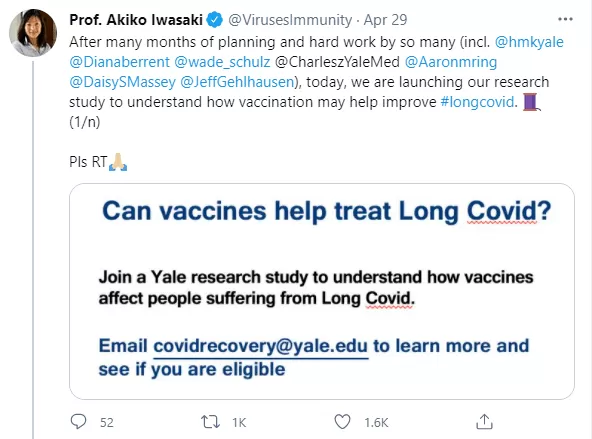Open the Long Covid study image card
Image resolution: width=592 pixels, height=439 pixels.
(x=322, y=291)
